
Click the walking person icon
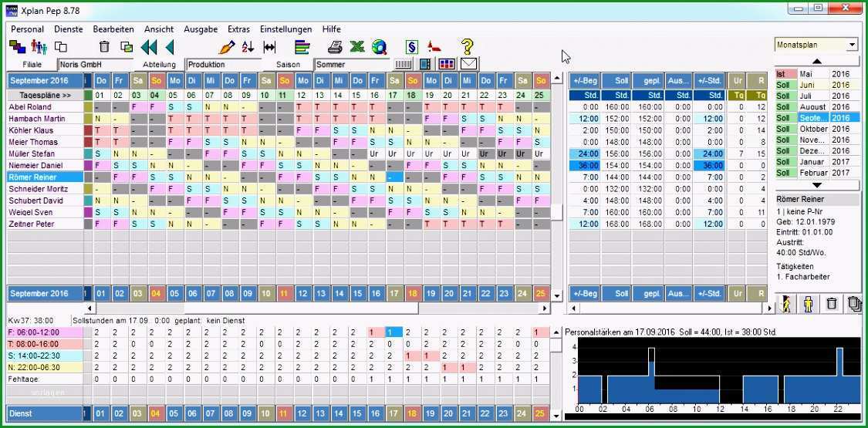click(x=785, y=304)
